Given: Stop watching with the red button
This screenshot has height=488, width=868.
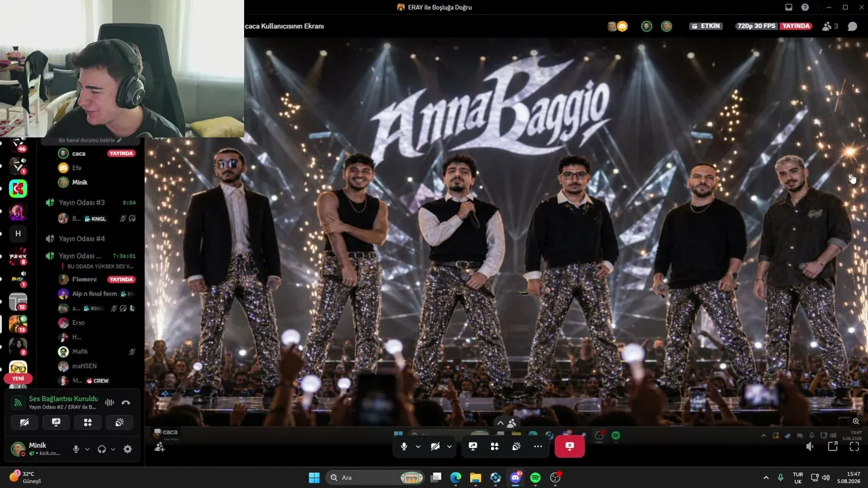Looking at the screenshot, I should [570, 446].
